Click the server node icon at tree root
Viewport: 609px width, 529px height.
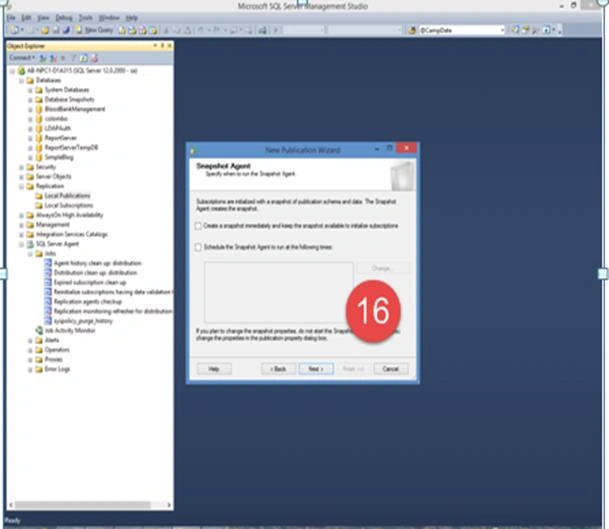pyautogui.click(x=22, y=71)
